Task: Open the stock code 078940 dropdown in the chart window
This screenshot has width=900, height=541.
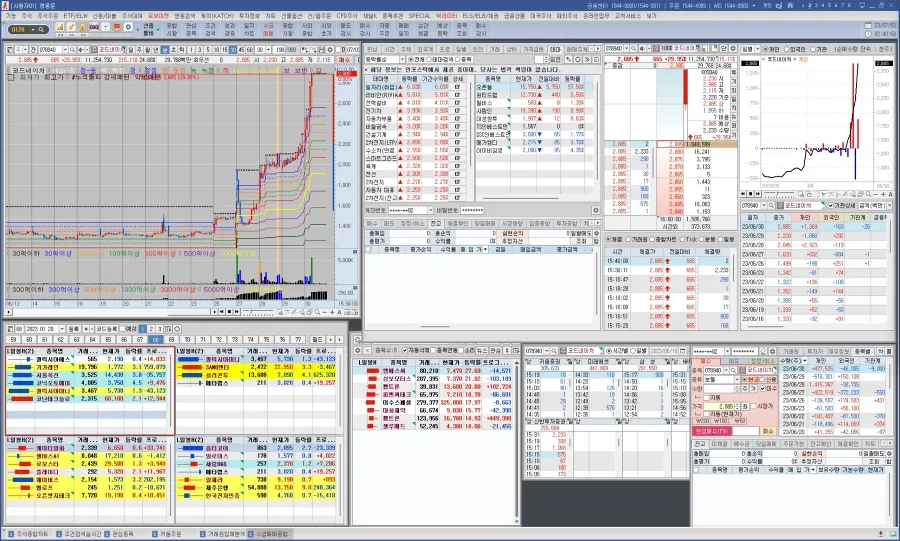Action: [65, 49]
